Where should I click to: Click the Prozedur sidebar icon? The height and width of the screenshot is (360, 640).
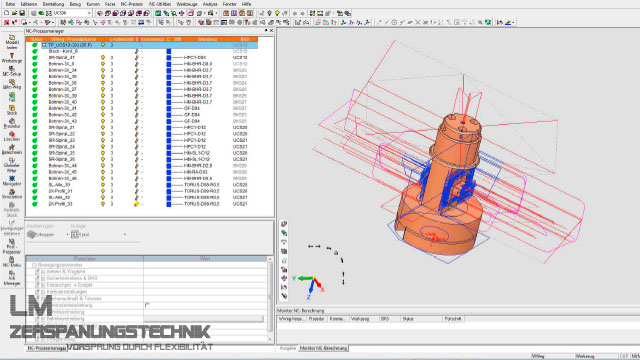point(12,123)
